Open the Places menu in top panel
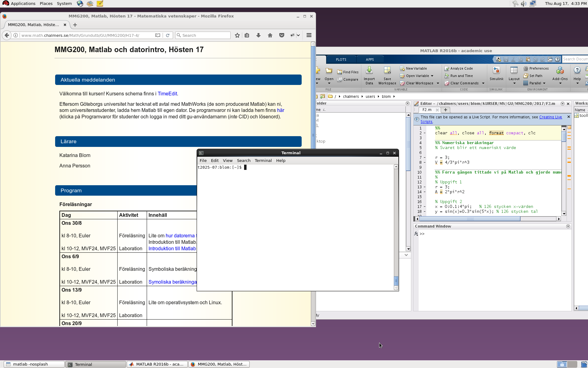The width and height of the screenshot is (588, 368). [46, 4]
